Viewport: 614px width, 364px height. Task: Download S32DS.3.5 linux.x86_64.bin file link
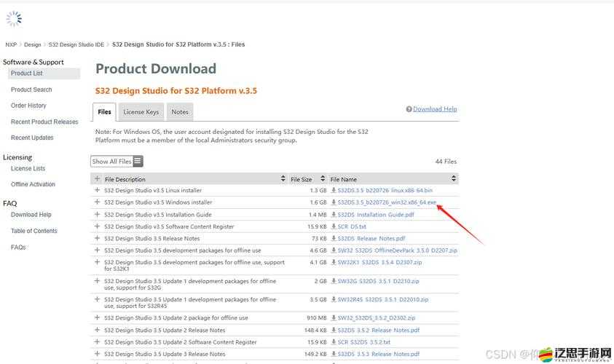385,190
